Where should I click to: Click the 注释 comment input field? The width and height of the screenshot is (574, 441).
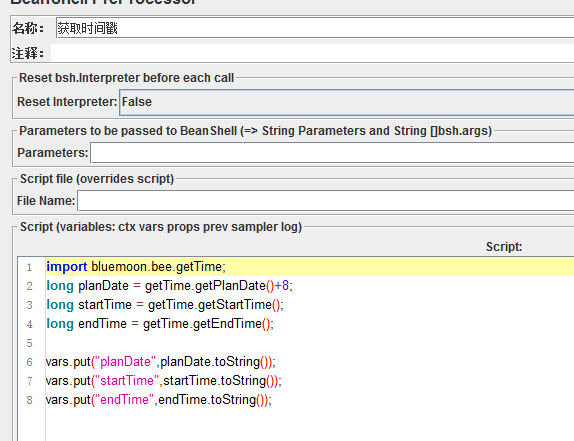coord(312,53)
